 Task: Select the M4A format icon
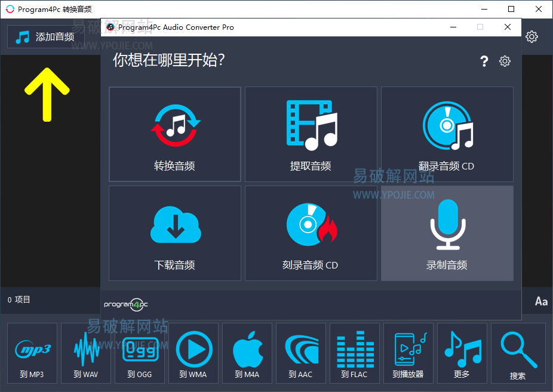coord(247,353)
